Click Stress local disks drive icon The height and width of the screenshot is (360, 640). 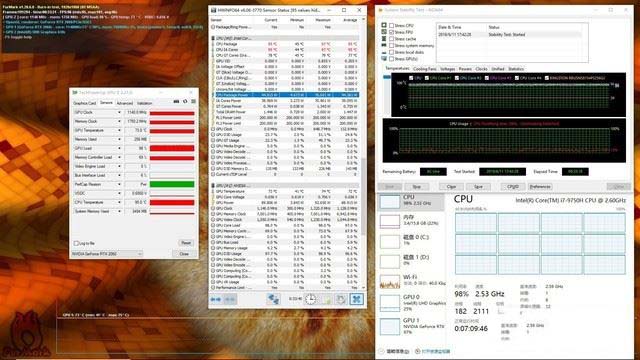pos(384,52)
